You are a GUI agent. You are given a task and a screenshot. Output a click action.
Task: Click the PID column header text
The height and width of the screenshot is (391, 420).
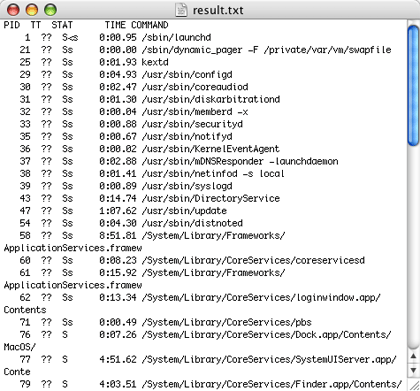point(12,25)
